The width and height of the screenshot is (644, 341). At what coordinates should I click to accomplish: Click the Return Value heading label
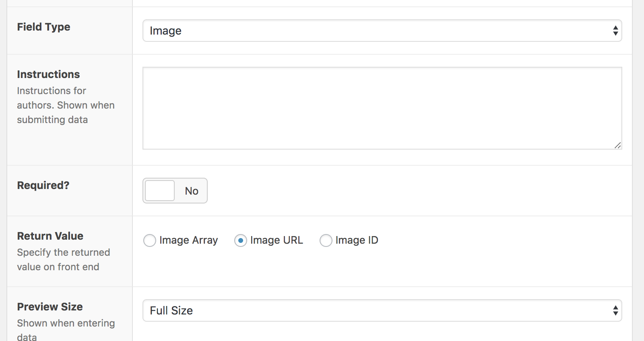point(50,236)
